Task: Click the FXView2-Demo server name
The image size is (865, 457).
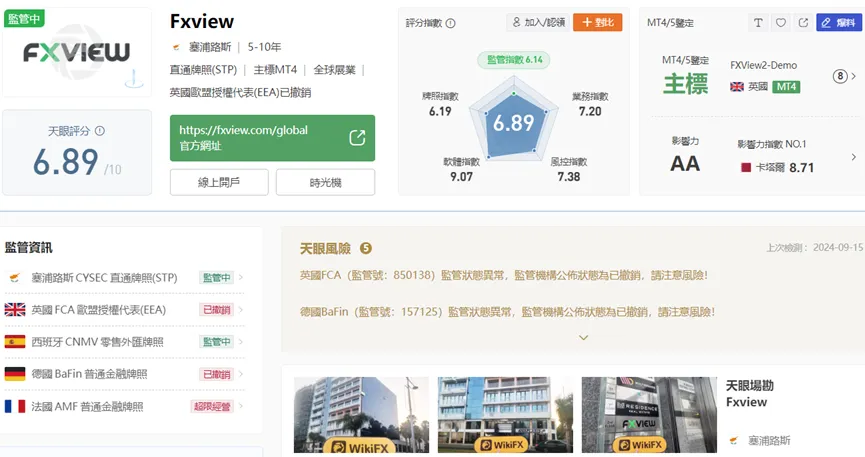Action: coord(763,65)
